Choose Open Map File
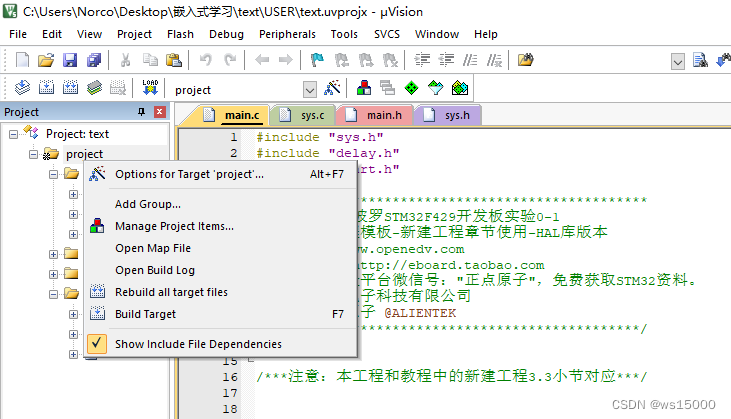The image size is (731, 419). click(221, 248)
